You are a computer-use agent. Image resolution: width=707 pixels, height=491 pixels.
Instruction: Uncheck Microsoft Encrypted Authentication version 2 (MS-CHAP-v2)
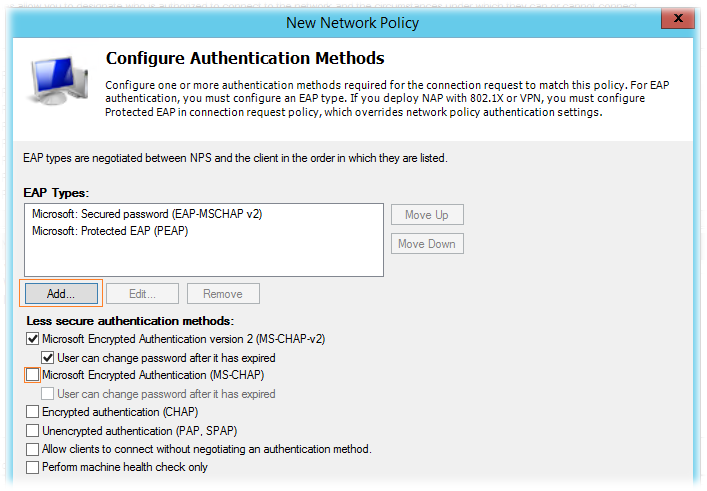pyautogui.click(x=32, y=339)
